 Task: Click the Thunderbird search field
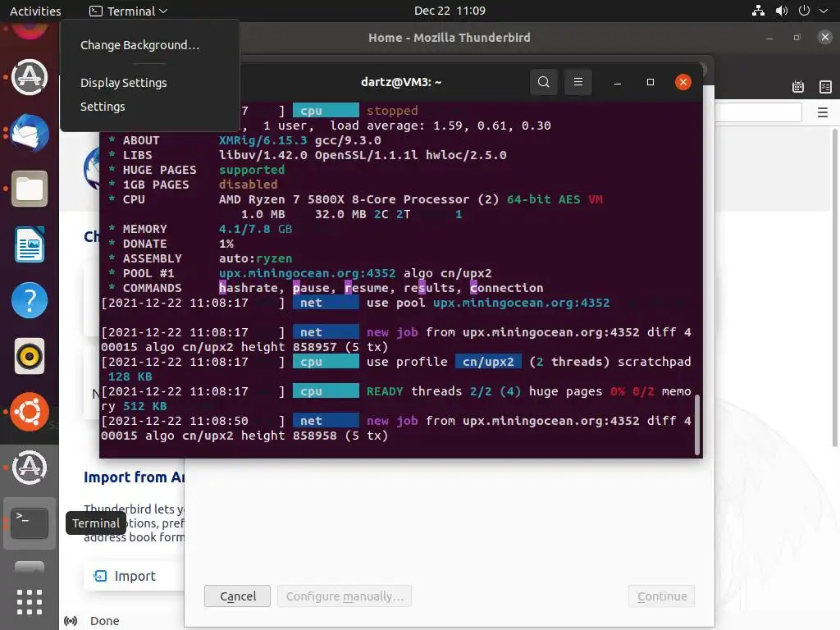(757, 112)
